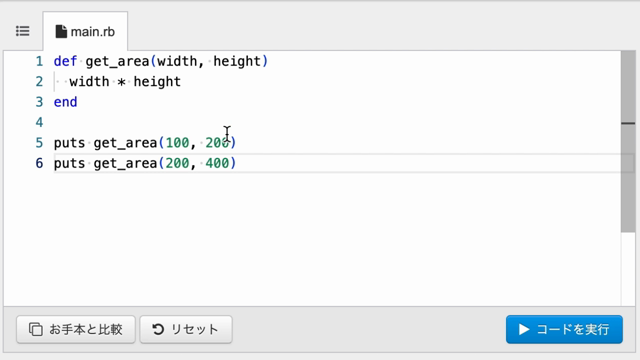Click line number 1 in the gutter
This screenshot has height=360, width=640.
pos(39,61)
